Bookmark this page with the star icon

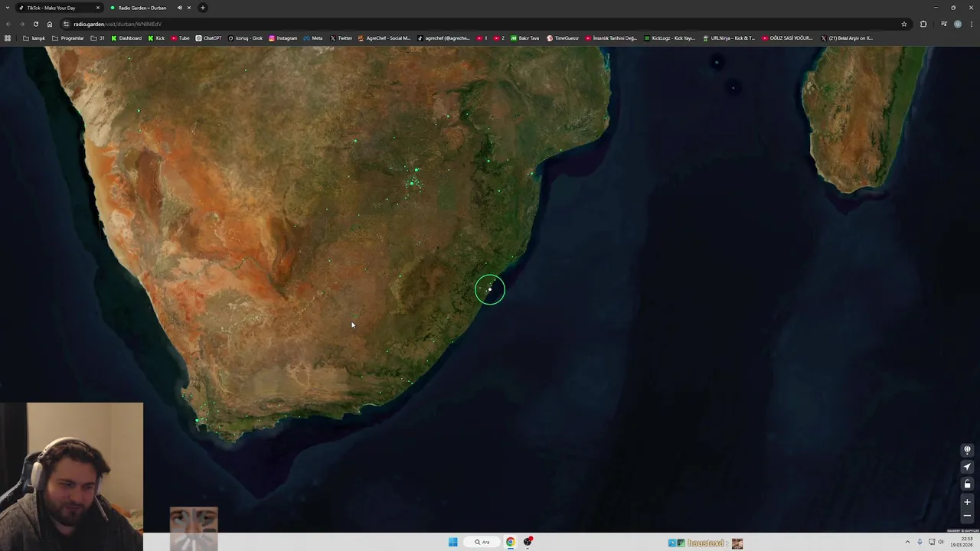pos(904,24)
